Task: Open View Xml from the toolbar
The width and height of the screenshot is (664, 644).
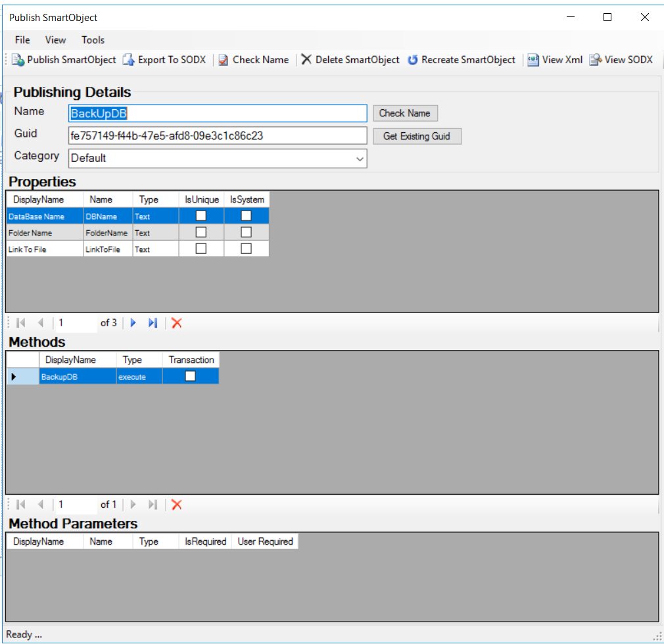Action: coord(533,60)
